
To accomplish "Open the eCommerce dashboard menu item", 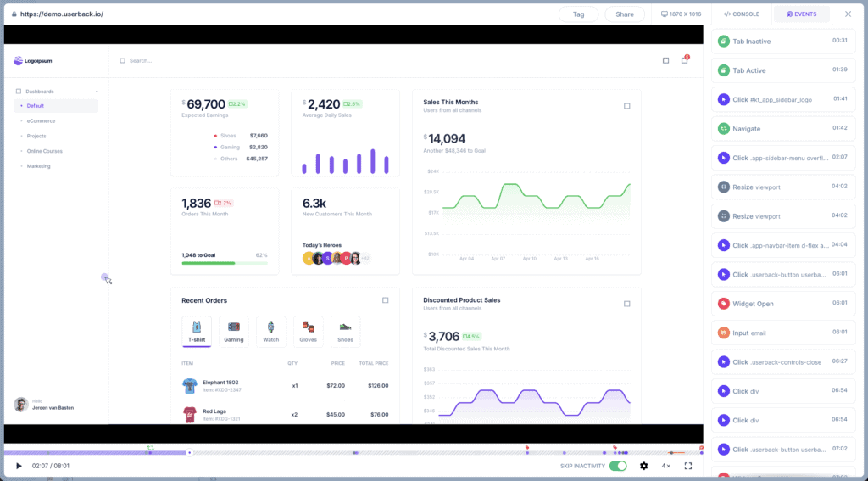I will point(41,120).
